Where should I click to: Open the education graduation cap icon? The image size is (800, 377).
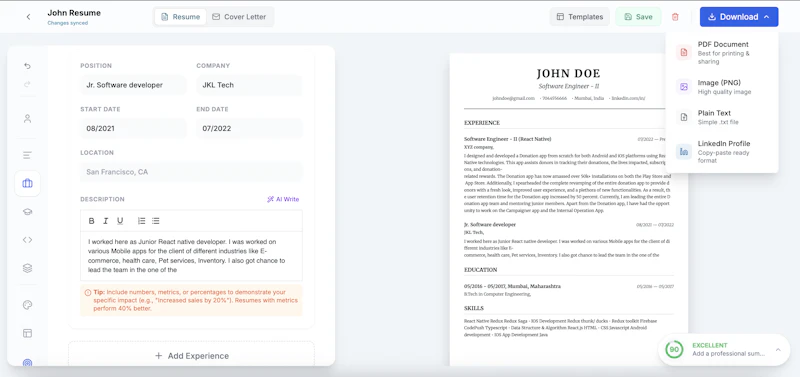pyautogui.click(x=28, y=212)
